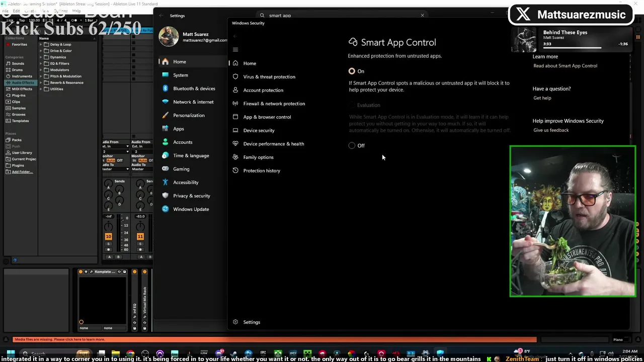The width and height of the screenshot is (644, 362).
Task: Open Gaming icon in Settings
Action: tap(166, 169)
